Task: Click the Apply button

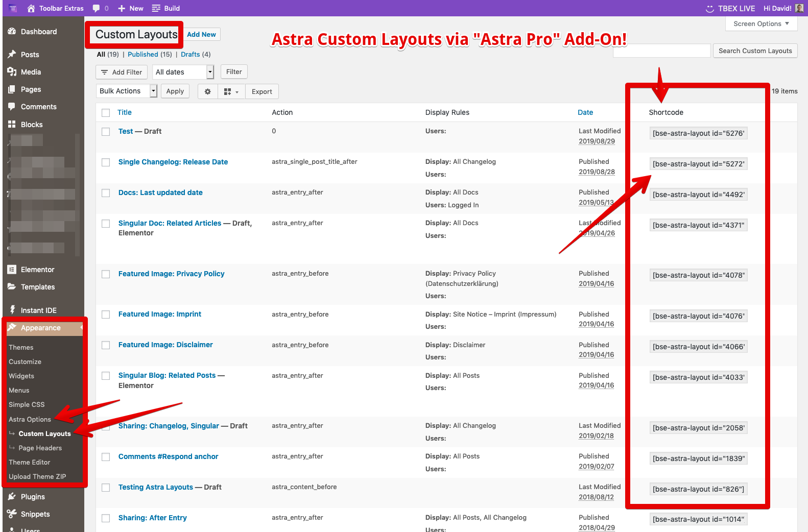Action: [175, 91]
